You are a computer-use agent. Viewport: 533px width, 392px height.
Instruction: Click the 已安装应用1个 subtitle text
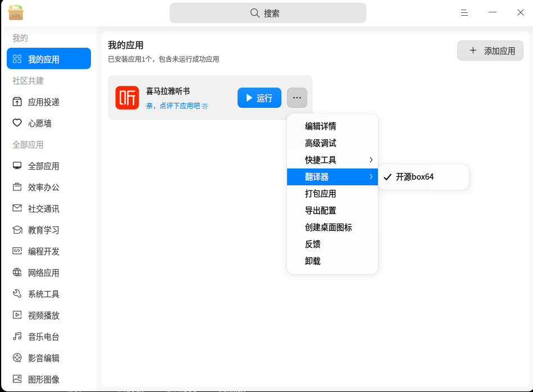pos(163,59)
